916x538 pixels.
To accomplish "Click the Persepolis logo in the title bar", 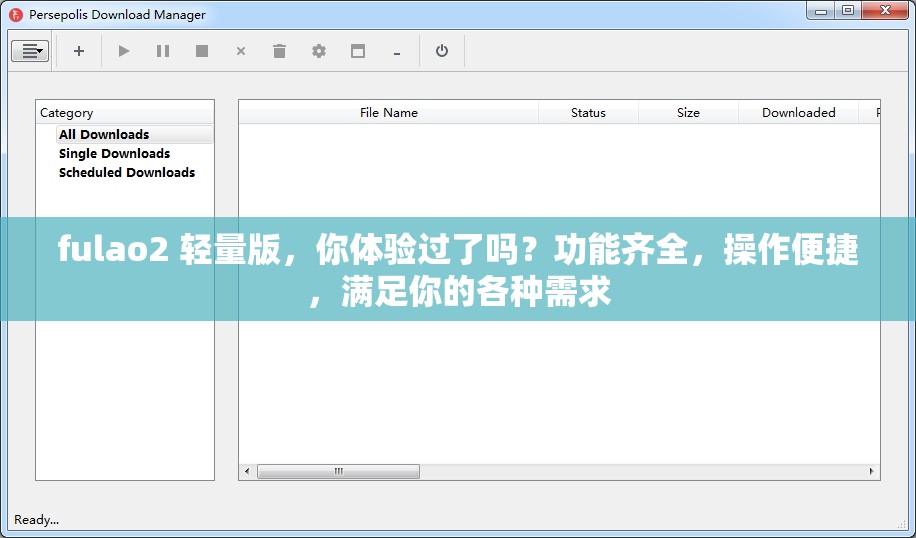I will [x=16, y=15].
